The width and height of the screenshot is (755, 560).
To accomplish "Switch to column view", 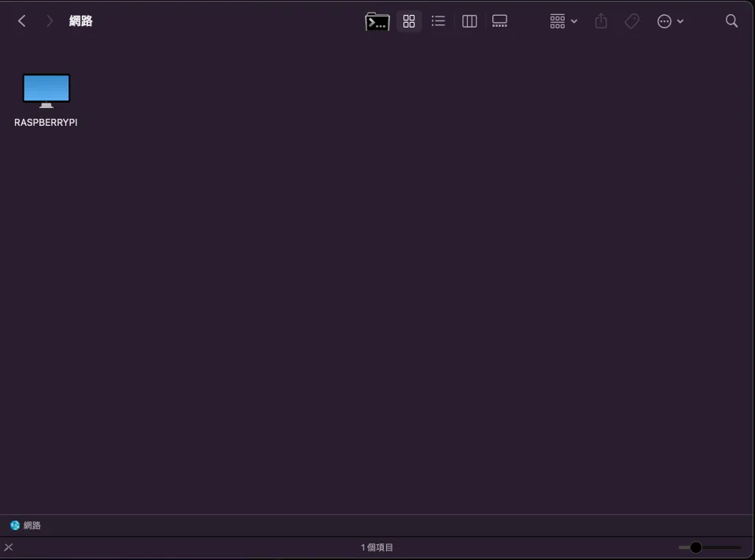I will (470, 22).
